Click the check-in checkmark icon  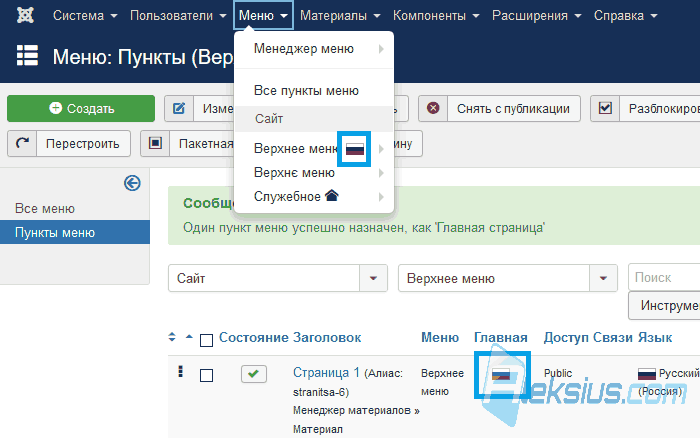[605, 108]
